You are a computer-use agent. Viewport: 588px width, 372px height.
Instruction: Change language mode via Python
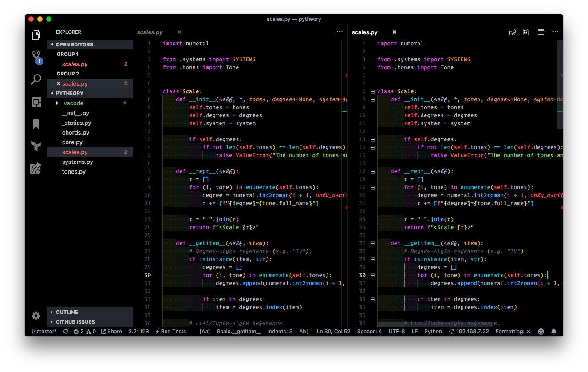pyautogui.click(x=433, y=332)
